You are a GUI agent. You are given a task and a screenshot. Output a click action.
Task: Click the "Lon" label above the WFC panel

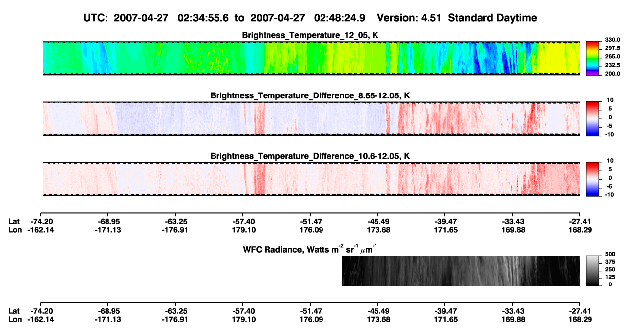15,230
